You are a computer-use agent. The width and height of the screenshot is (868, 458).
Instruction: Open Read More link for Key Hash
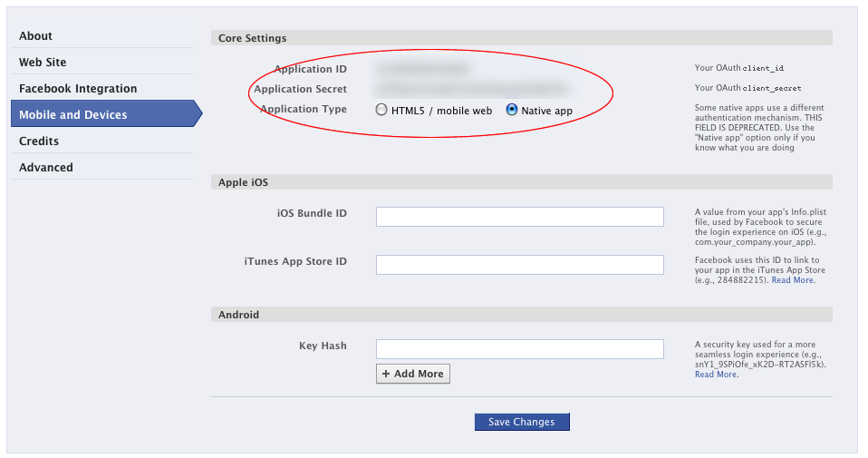(715, 375)
